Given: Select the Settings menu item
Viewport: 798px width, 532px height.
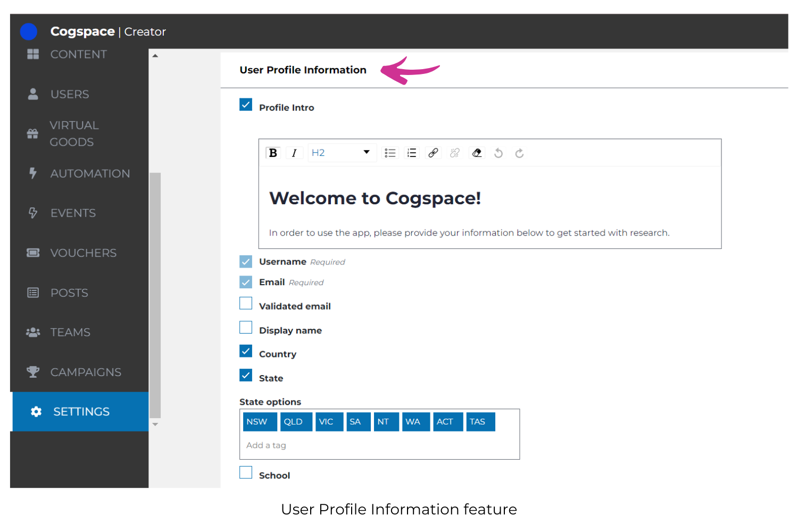Looking at the screenshot, I should (80, 411).
